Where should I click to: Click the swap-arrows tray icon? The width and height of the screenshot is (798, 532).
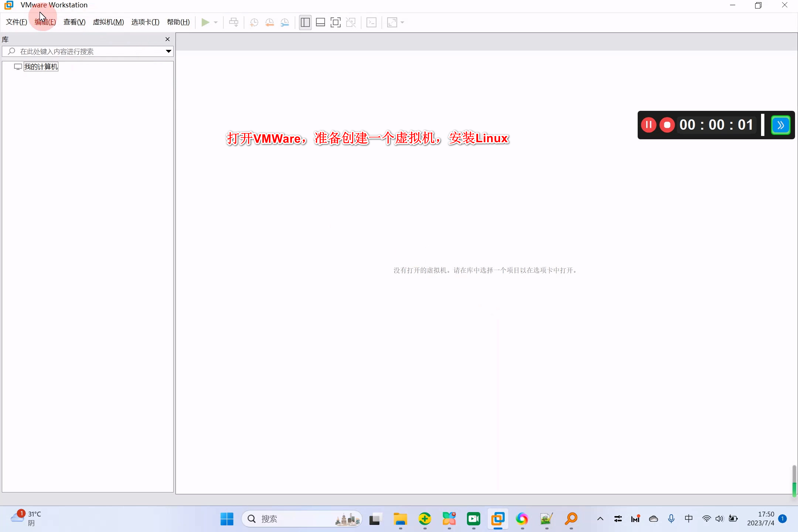pos(618,519)
